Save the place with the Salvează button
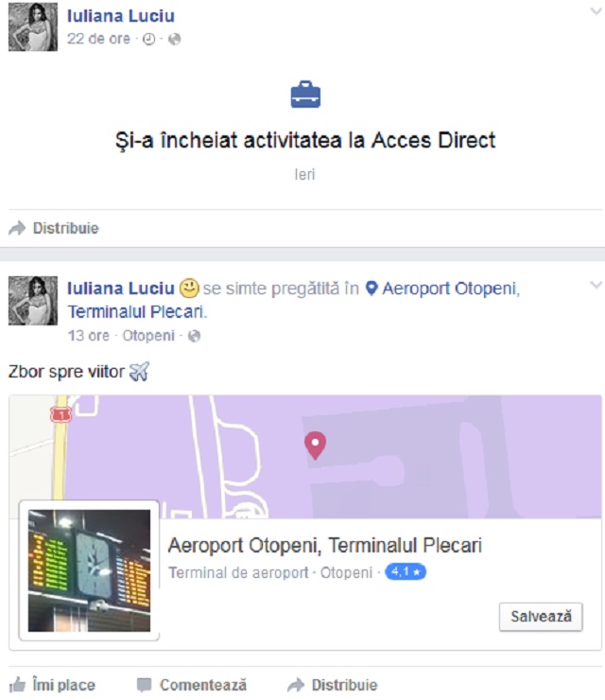This screenshot has width=605, height=700. 541,617
